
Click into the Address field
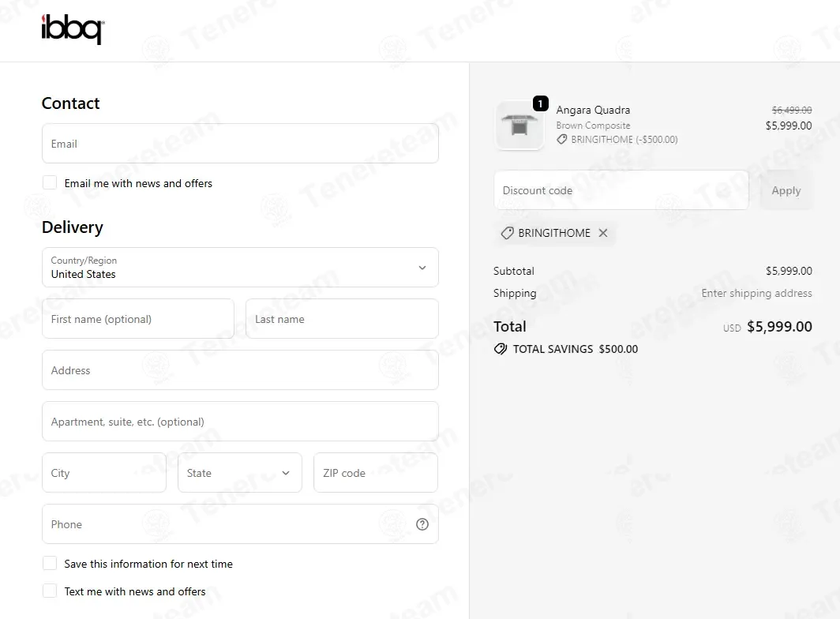[240, 370]
